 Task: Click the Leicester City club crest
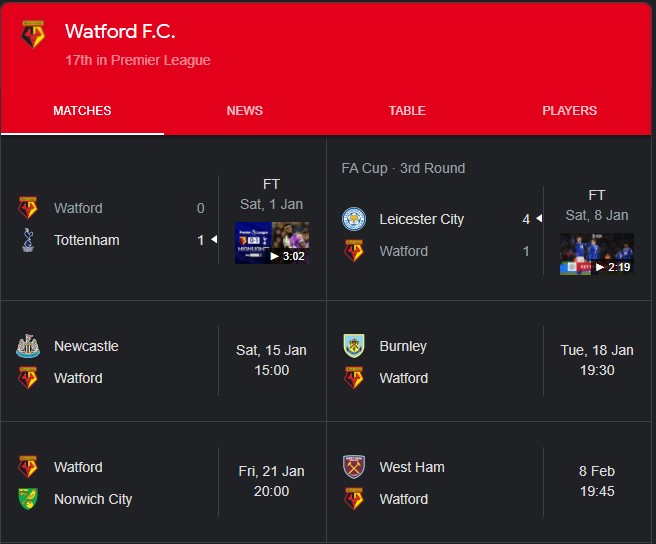(x=353, y=219)
